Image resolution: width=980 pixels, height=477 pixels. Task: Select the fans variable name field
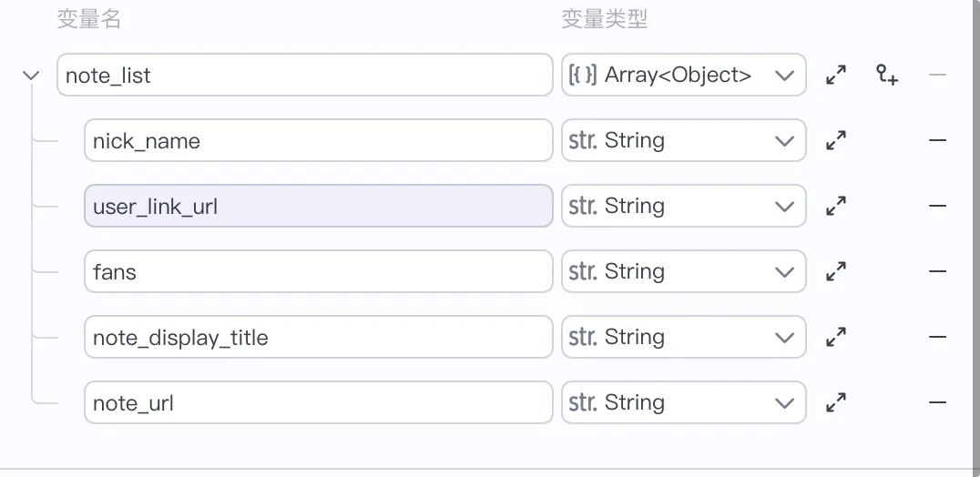[x=318, y=271]
